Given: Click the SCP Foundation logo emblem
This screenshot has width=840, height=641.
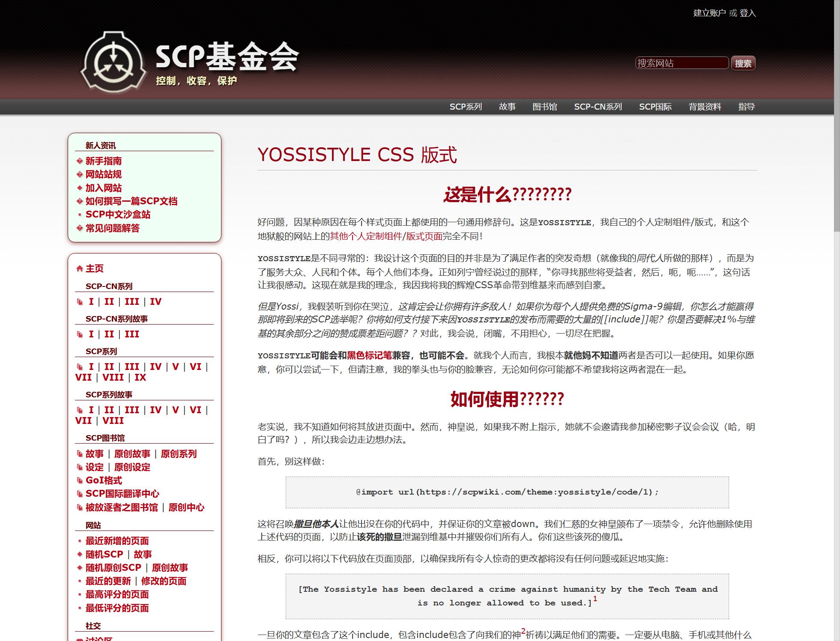Looking at the screenshot, I should pos(113,62).
